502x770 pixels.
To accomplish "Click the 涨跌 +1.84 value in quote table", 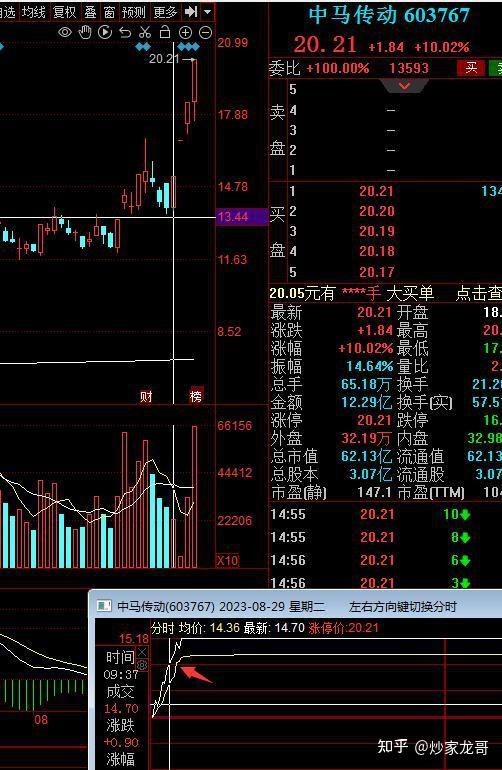I will 375,330.
